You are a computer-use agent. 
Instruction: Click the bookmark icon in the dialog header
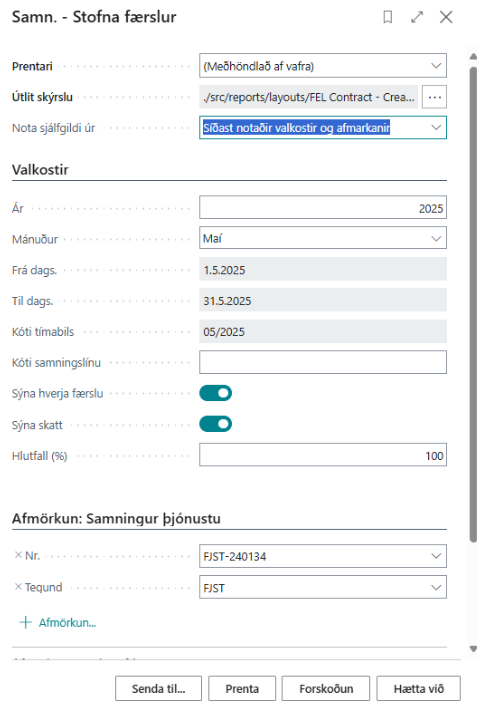click(x=387, y=17)
